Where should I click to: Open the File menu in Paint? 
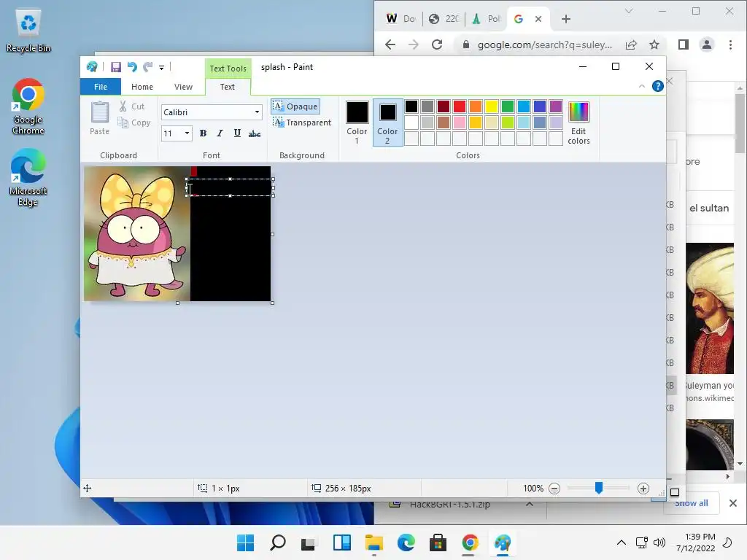101,87
